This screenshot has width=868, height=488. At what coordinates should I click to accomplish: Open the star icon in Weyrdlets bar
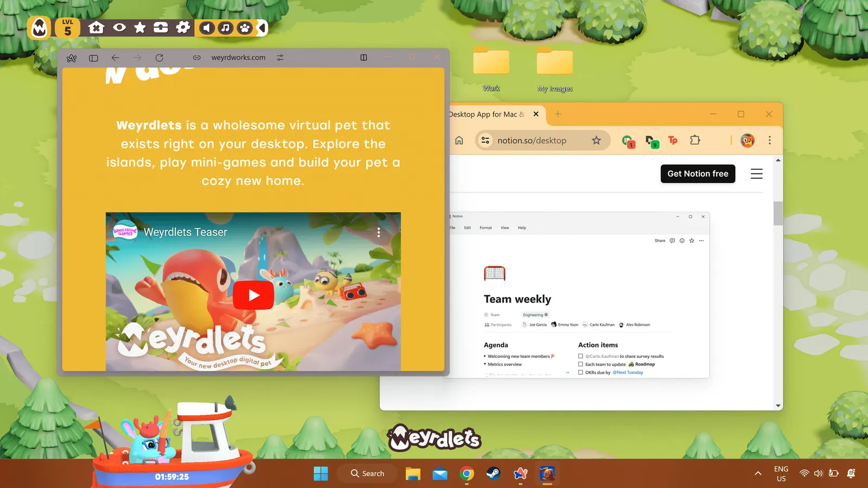coord(140,28)
